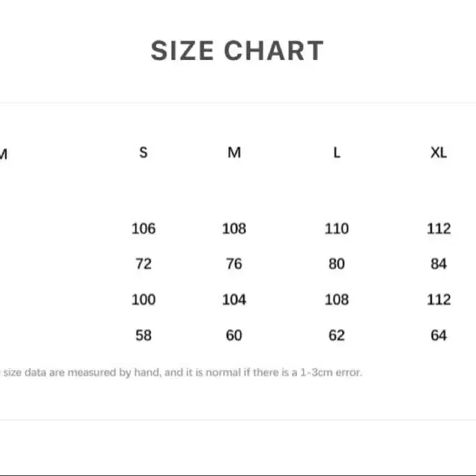Viewport: 476px width, 476px height.
Task: Click the value 72 in the S column
Action: click(x=144, y=264)
